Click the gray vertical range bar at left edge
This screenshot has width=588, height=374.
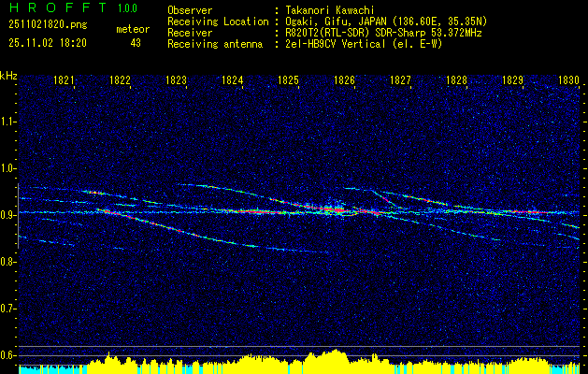coord(19,216)
